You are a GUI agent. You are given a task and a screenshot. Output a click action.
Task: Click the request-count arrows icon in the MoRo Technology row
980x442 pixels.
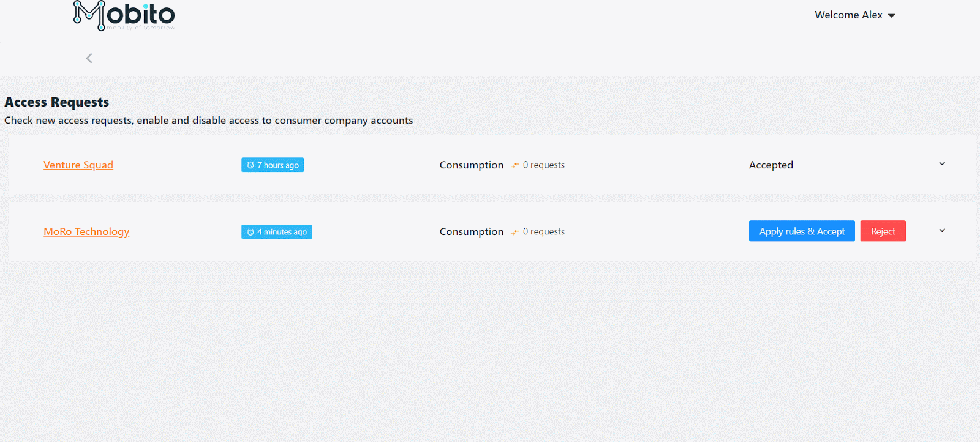pos(515,232)
